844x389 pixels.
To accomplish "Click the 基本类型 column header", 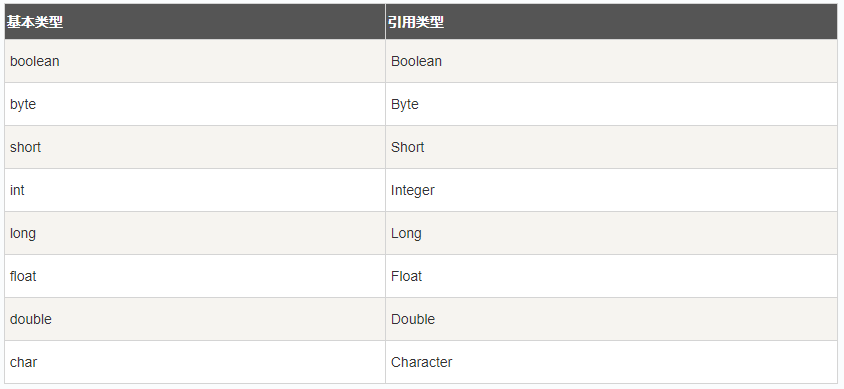I will click(195, 22).
